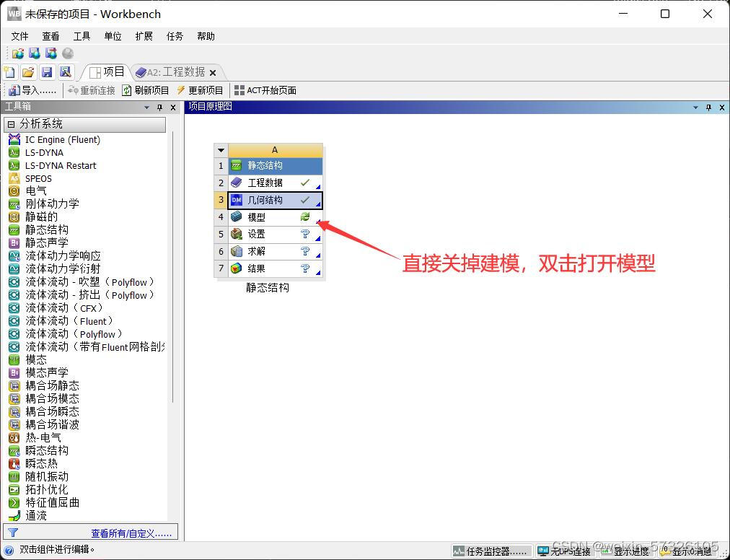730x560 pixels.
Task: Pin the 项目原理图 schematic panel
Action: point(709,108)
